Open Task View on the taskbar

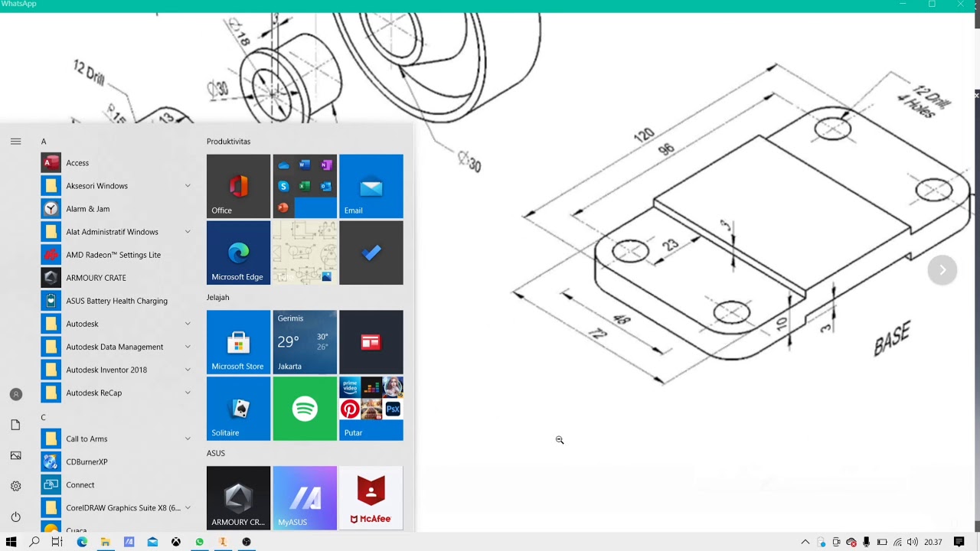57,542
